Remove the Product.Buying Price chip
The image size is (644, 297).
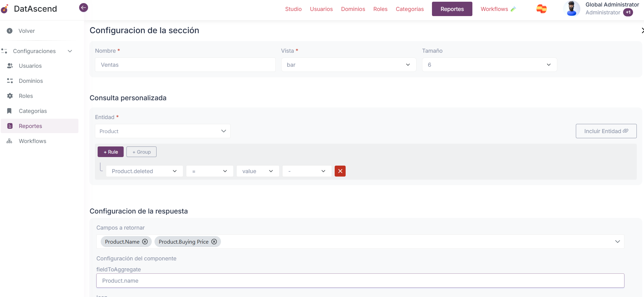[x=214, y=242]
